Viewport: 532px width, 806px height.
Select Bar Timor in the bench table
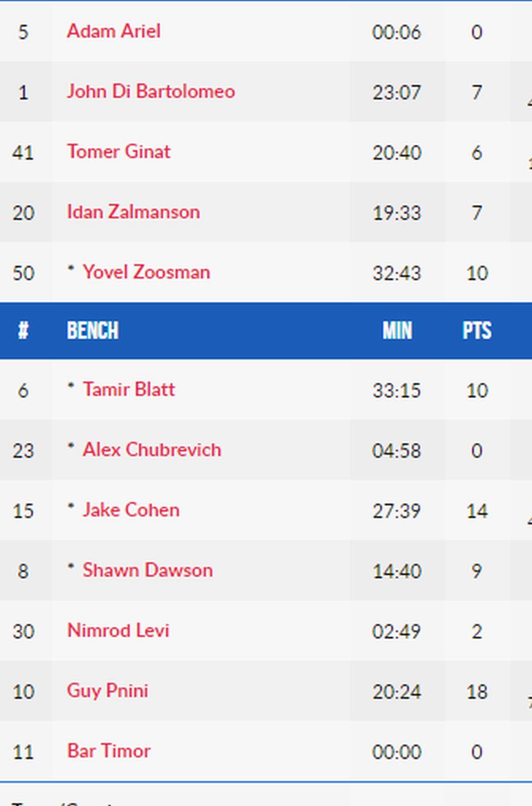(109, 751)
